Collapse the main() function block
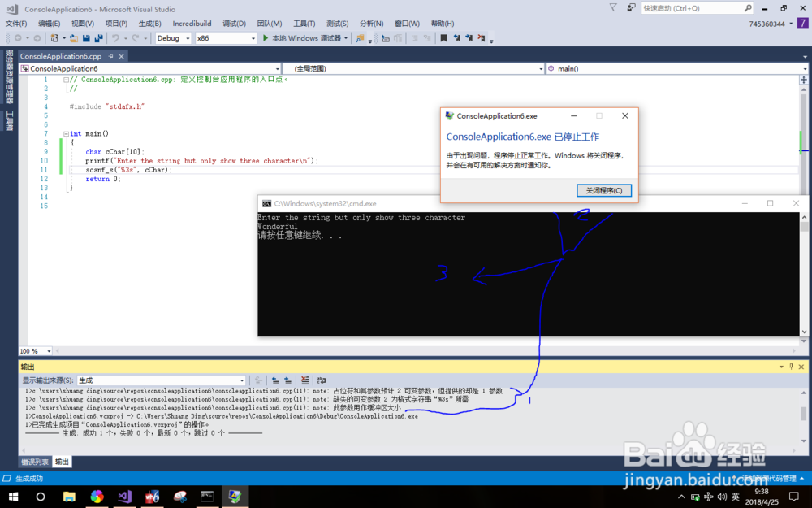Screen dimensions: 812x508 coord(66,134)
